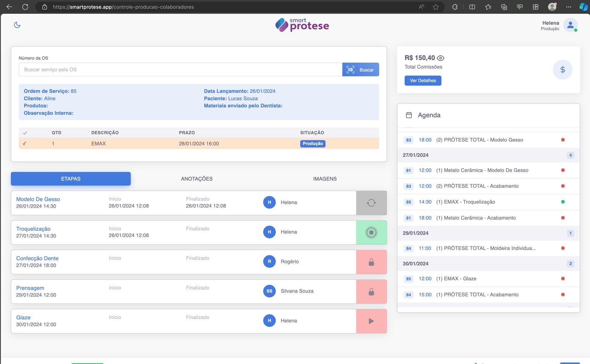Click the dollar sign commission icon
The image size is (590, 364).
pyautogui.click(x=563, y=70)
